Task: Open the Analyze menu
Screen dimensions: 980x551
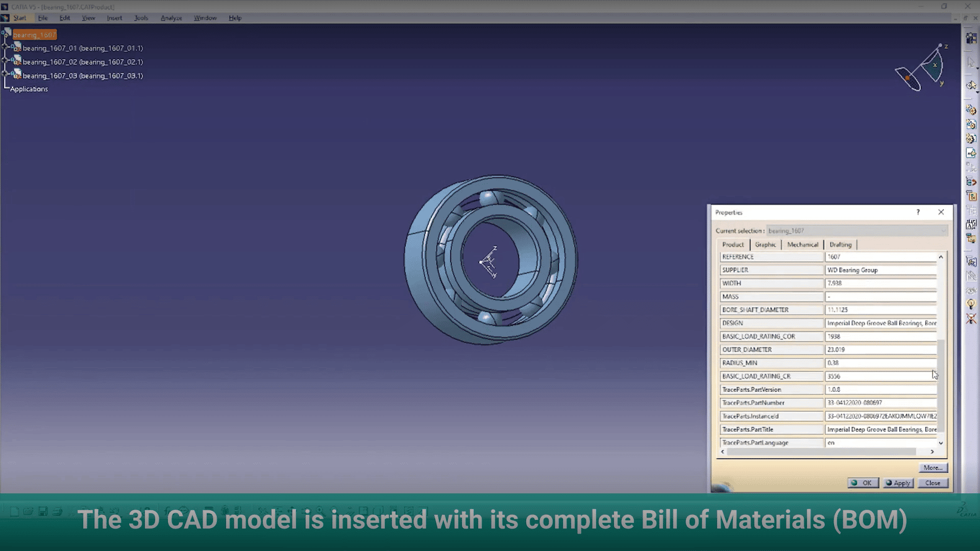Action: (x=171, y=18)
